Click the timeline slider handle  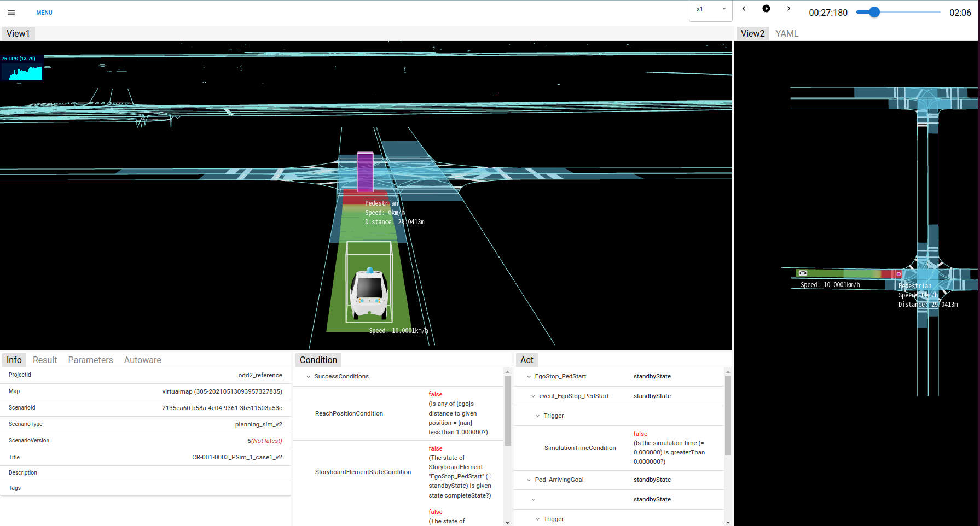pyautogui.click(x=874, y=12)
